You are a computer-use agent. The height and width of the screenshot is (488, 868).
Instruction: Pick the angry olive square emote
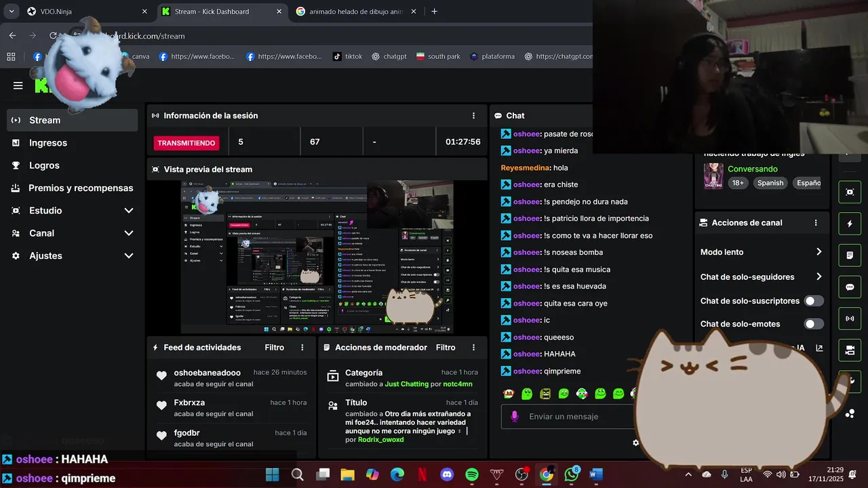(545, 393)
